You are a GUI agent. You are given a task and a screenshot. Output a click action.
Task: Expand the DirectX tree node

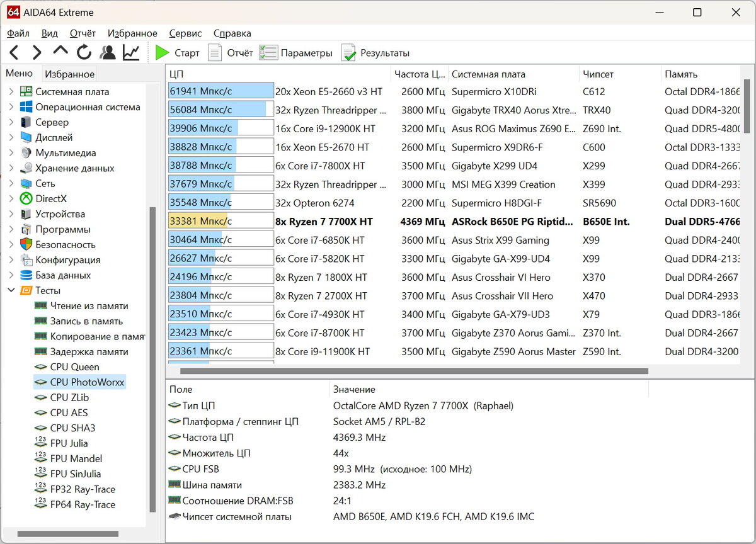(x=11, y=198)
